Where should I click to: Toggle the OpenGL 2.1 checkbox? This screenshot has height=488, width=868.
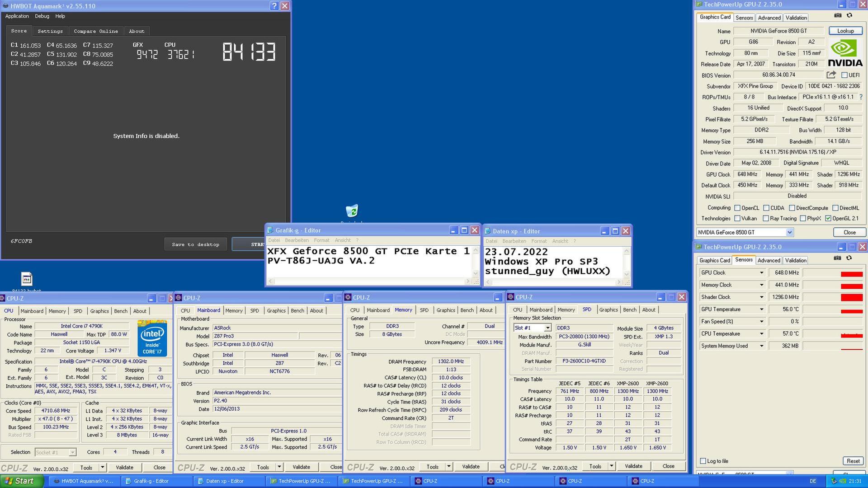click(828, 219)
